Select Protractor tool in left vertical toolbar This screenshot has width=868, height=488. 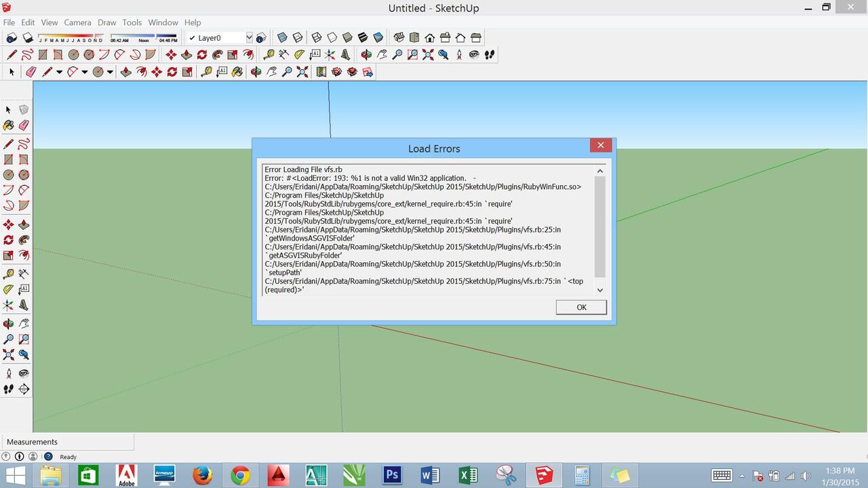8,289
